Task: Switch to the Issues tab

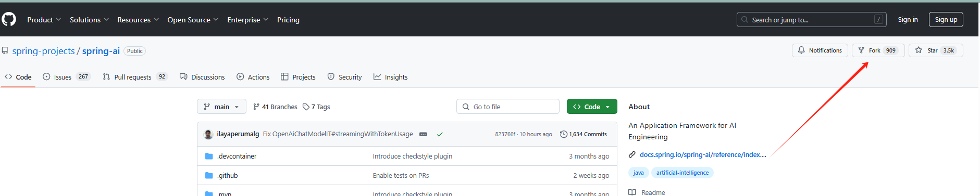Action: (67, 77)
